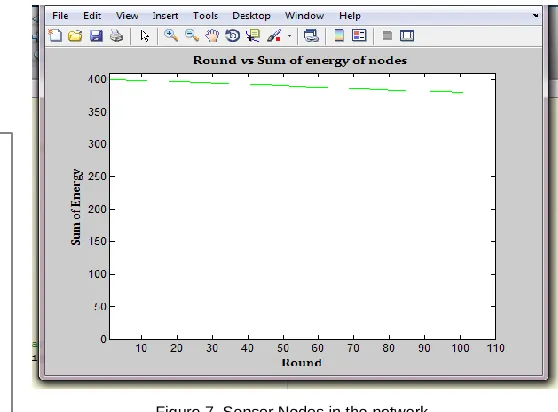
Task: Select the Edit Plot arrow tool
Action: pos(144,36)
